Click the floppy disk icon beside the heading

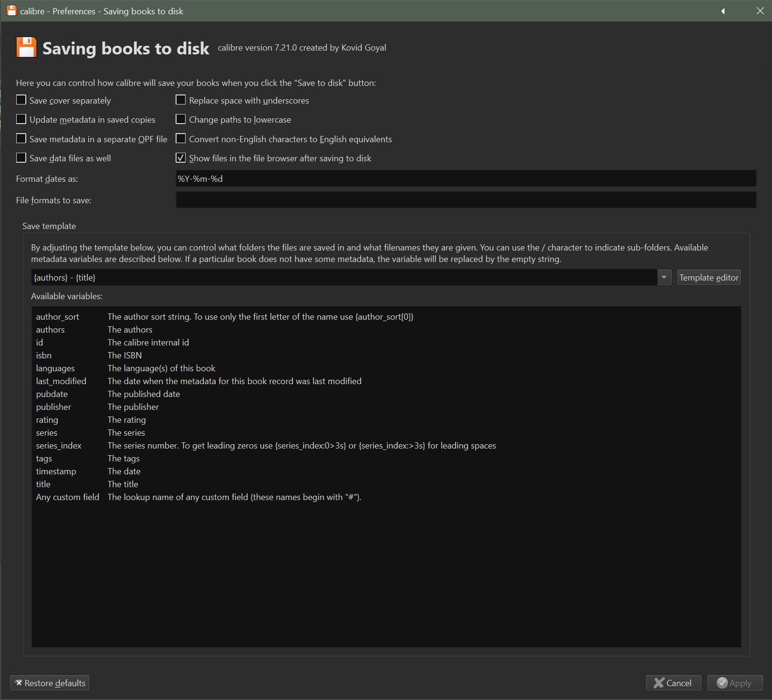(x=26, y=47)
